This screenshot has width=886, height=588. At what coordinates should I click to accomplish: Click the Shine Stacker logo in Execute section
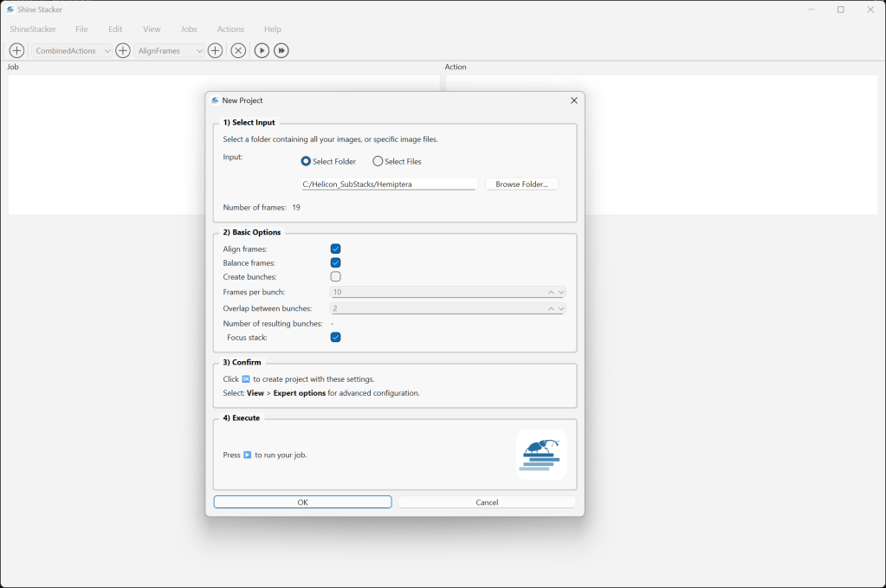click(x=541, y=454)
